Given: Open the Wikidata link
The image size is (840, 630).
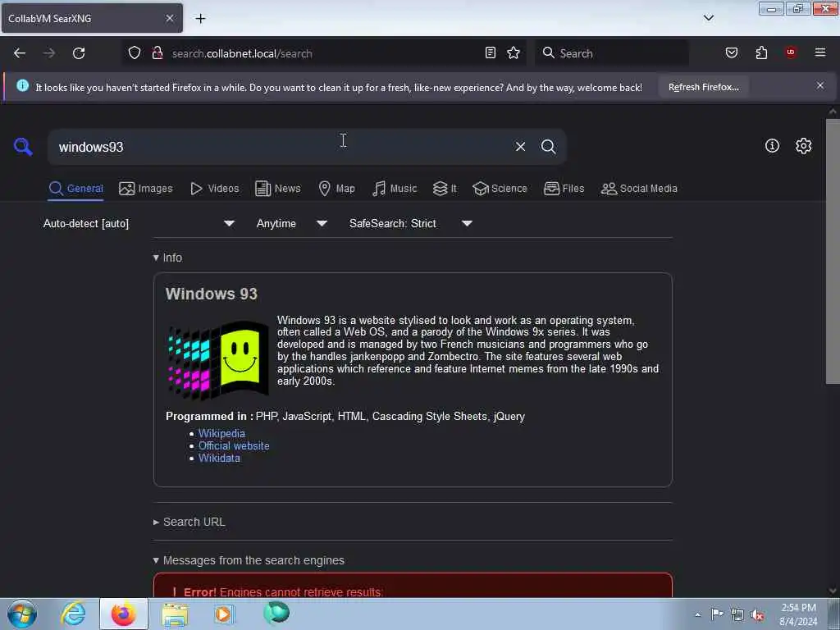Looking at the screenshot, I should 219,458.
